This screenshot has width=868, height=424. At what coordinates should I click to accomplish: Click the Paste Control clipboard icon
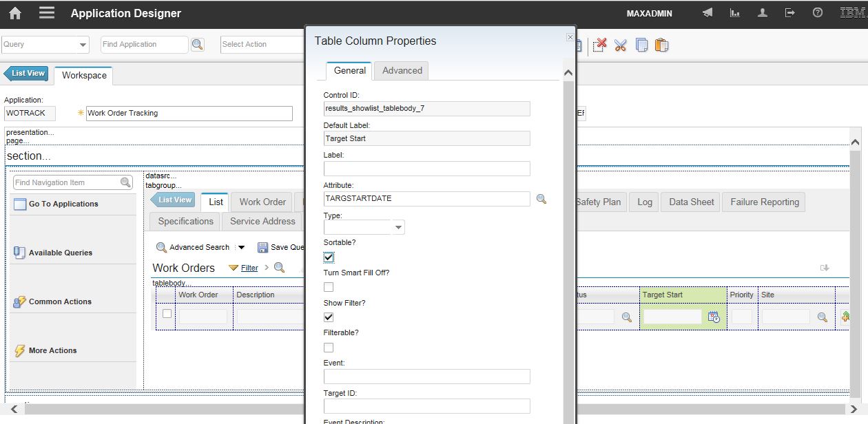coord(661,45)
